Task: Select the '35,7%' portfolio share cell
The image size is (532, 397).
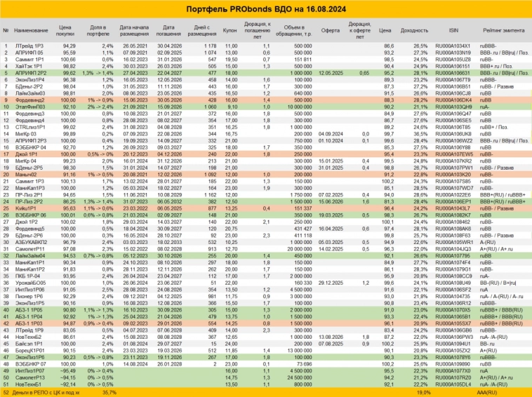Action: [109, 393]
